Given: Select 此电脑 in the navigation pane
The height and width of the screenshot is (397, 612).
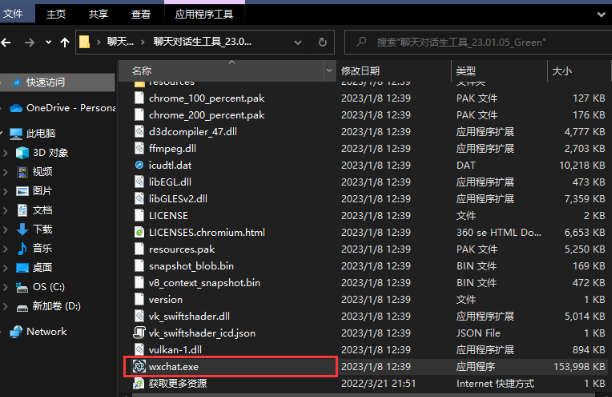Looking at the screenshot, I should 41,134.
